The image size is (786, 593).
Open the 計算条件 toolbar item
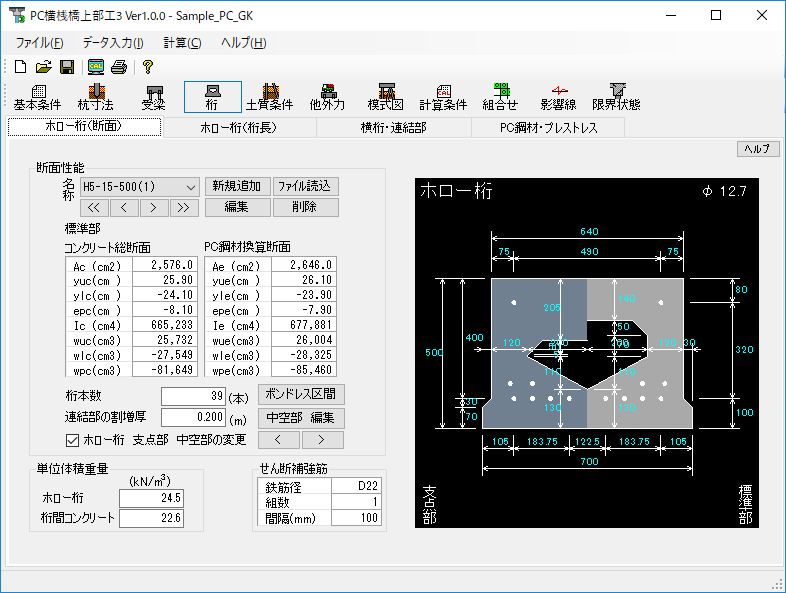click(x=444, y=97)
